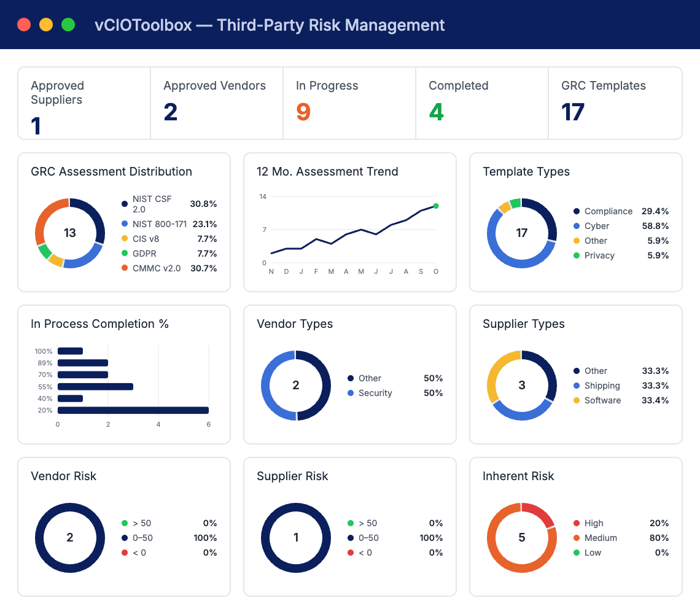This screenshot has width=700, height=614.
Task: Click the In Process Completion % title
Action: click(99, 324)
